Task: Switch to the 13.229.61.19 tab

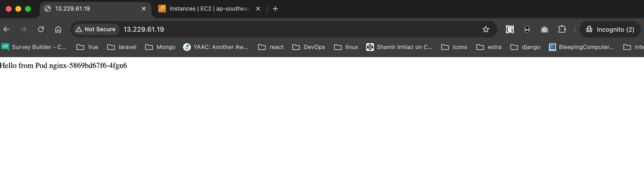Action: click(x=95, y=9)
